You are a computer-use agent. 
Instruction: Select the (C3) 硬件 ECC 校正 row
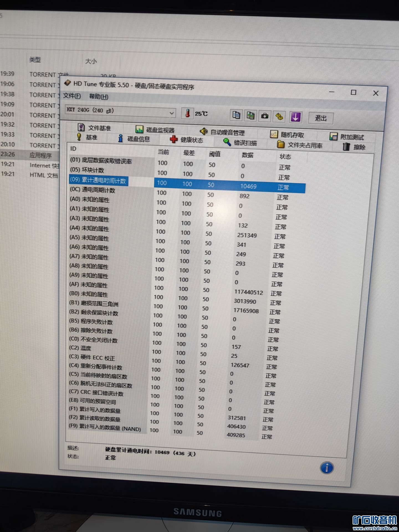coord(173,361)
